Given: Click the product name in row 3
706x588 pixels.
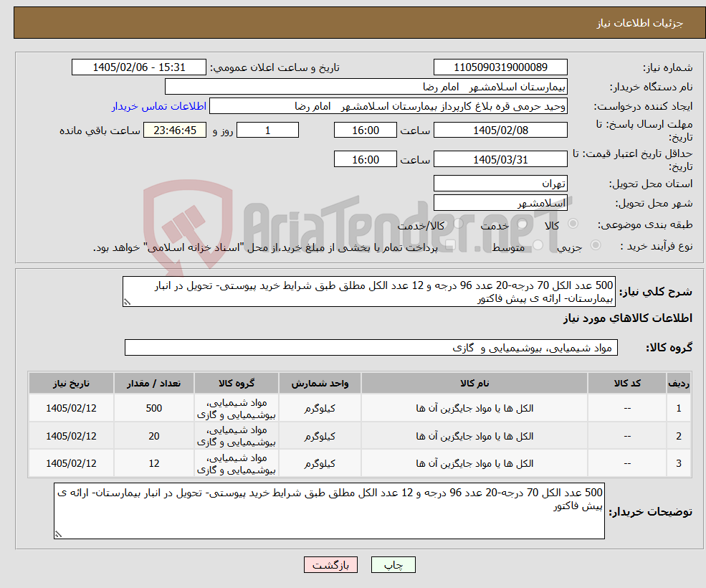Looking at the screenshot, I should 474,463.
